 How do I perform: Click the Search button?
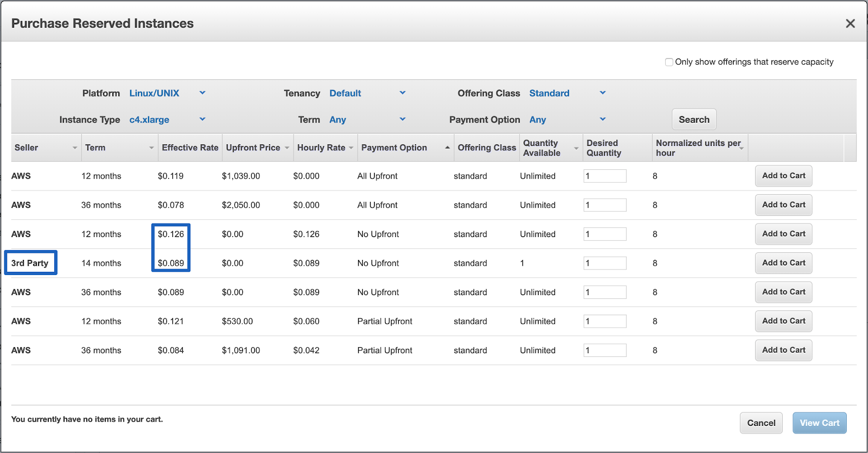click(694, 119)
